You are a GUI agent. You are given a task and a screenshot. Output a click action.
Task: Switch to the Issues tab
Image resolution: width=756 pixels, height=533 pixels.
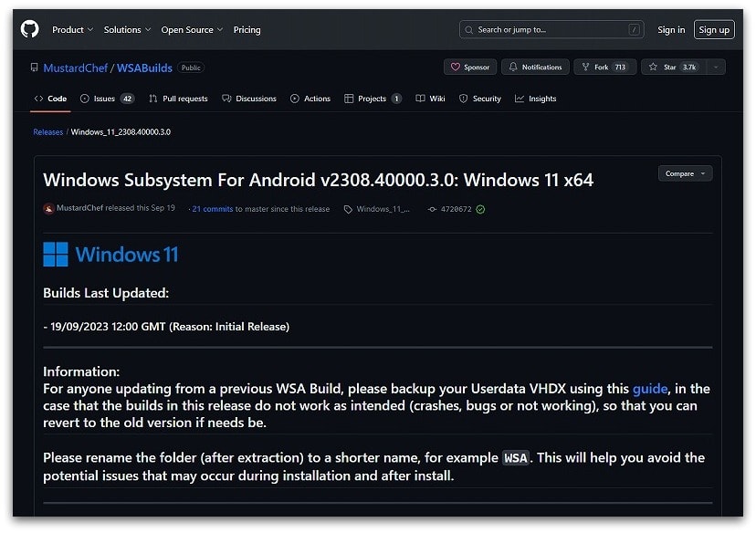click(x=107, y=99)
